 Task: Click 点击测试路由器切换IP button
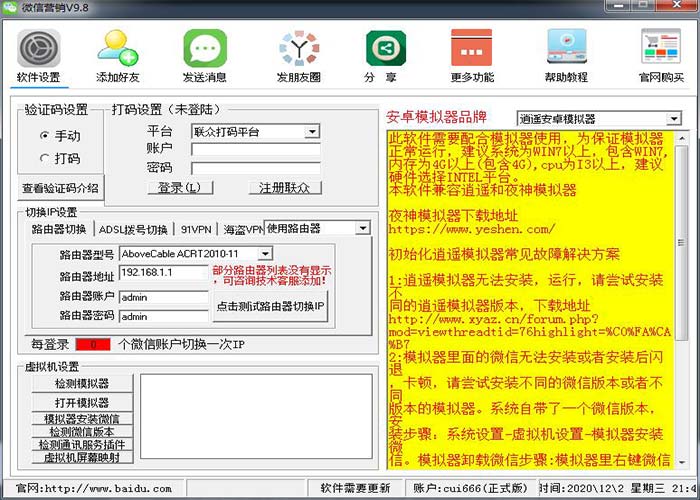271,306
